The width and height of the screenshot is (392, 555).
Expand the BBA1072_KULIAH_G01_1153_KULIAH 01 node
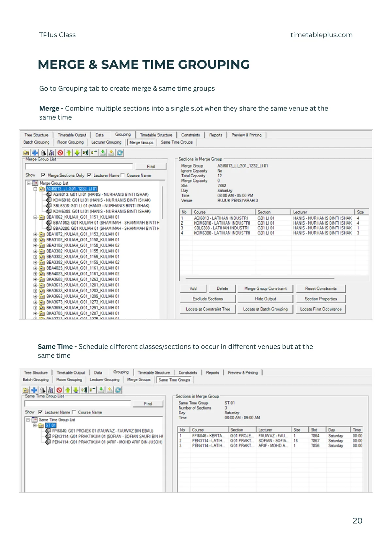(x=35, y=234)
